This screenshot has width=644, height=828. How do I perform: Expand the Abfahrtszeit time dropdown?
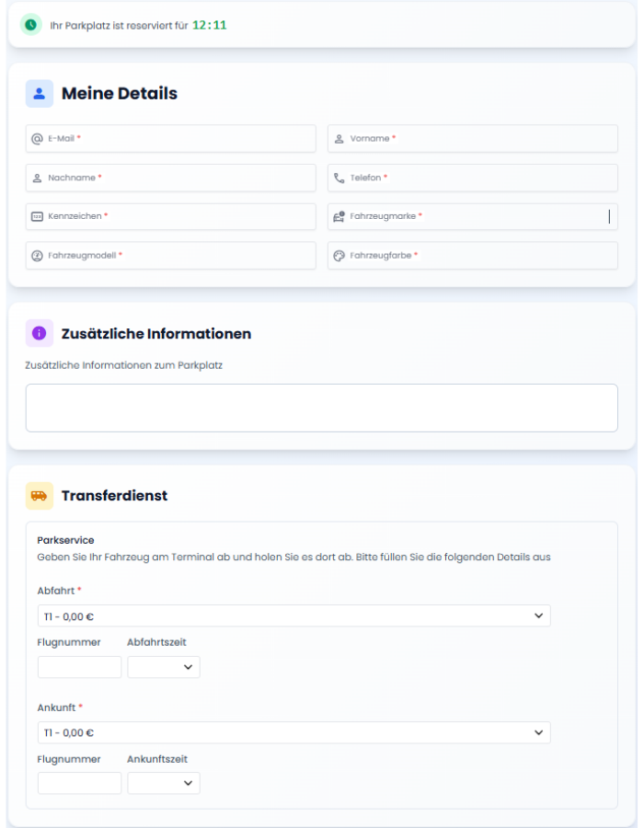[x=164, y=667]
